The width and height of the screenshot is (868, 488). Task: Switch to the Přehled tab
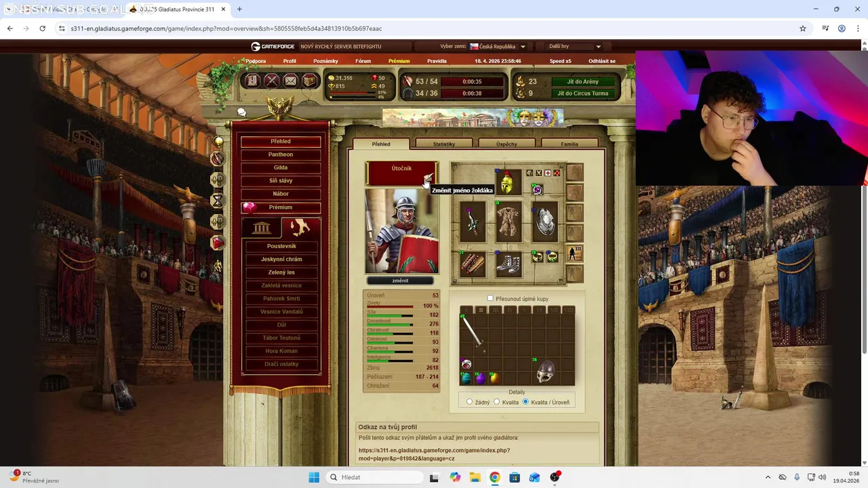[381, 144]
